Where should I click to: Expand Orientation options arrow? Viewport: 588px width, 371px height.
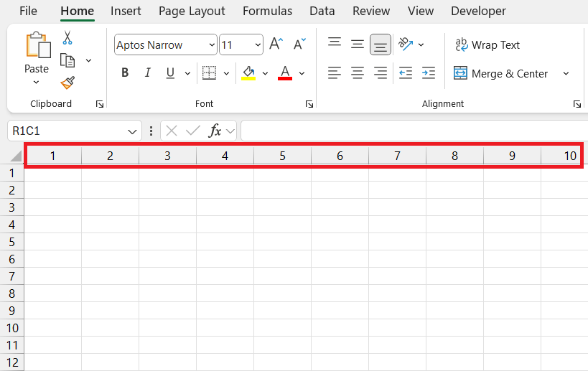(x=421, y=45)
